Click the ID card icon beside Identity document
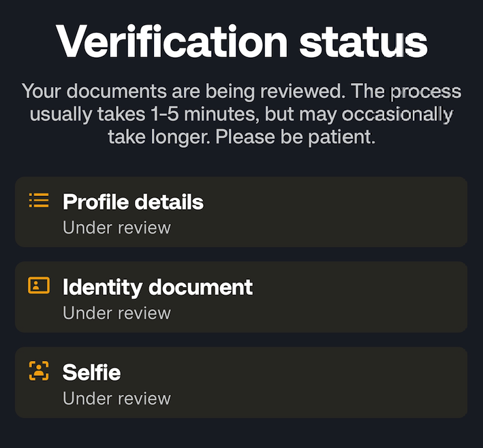Image resolution: width=483 pixels, height=448 pixels. [39, 285]
